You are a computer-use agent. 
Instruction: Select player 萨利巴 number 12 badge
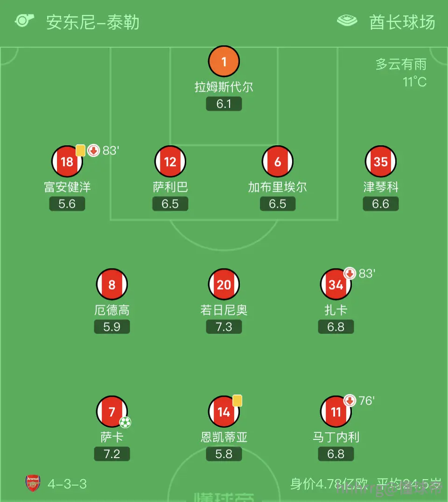point(170,162)
